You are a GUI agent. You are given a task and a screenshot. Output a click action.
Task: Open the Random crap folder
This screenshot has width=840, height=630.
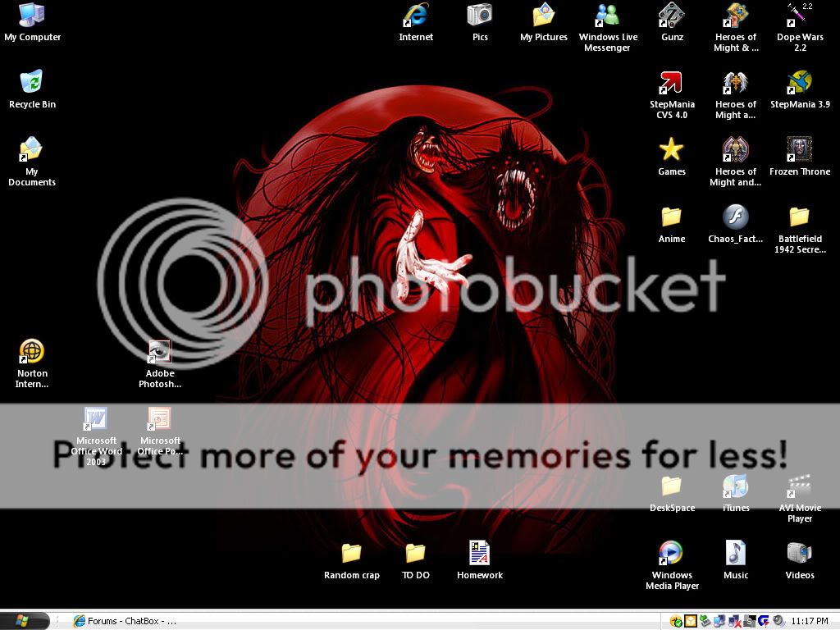[x=352, y=554]
